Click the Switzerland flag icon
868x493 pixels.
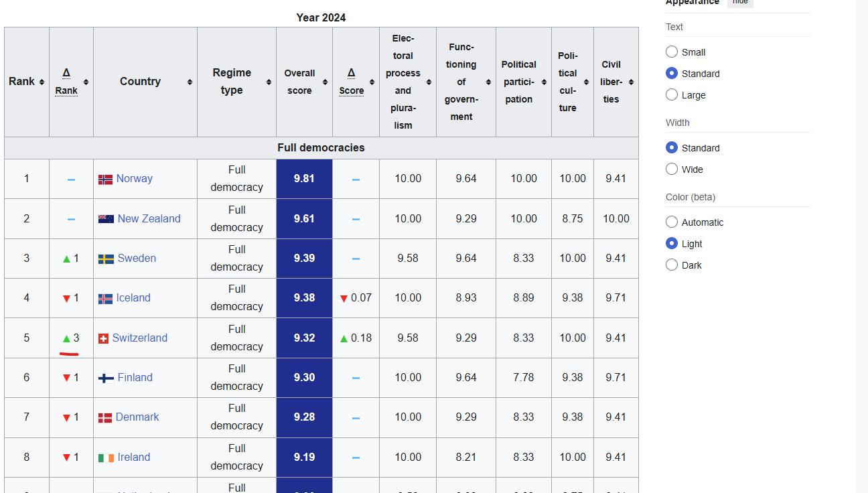pyautogui.click(x=103, y=339)
